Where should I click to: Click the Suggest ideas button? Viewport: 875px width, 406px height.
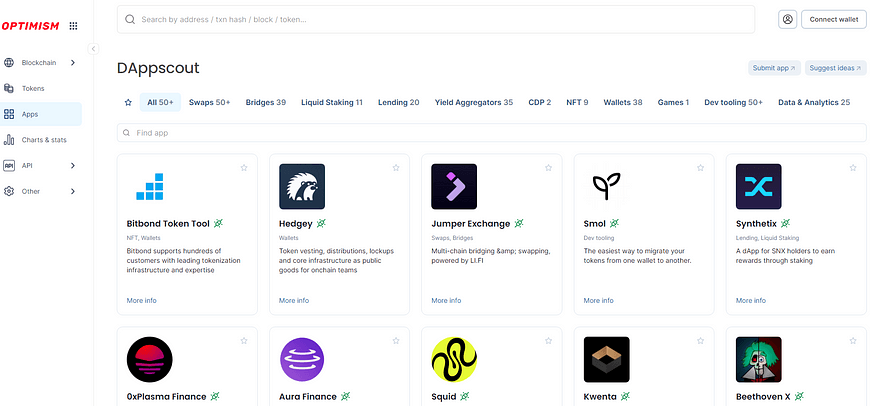(x=835, y=68)
